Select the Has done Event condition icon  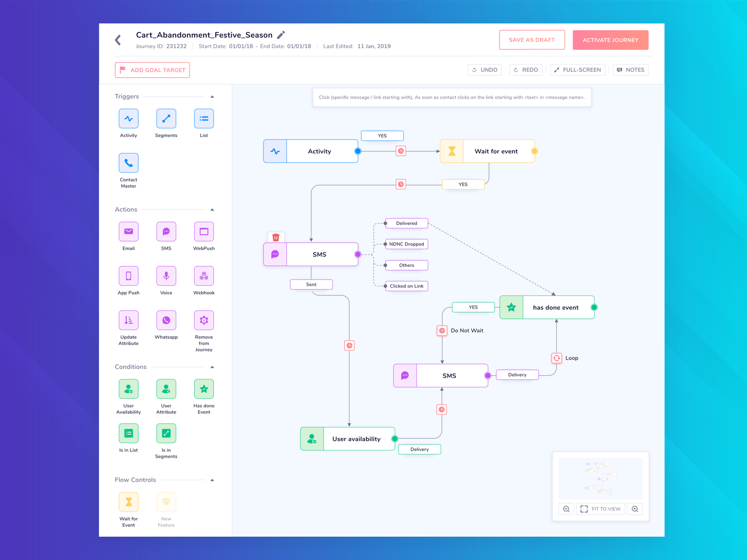tap(204, 389)
